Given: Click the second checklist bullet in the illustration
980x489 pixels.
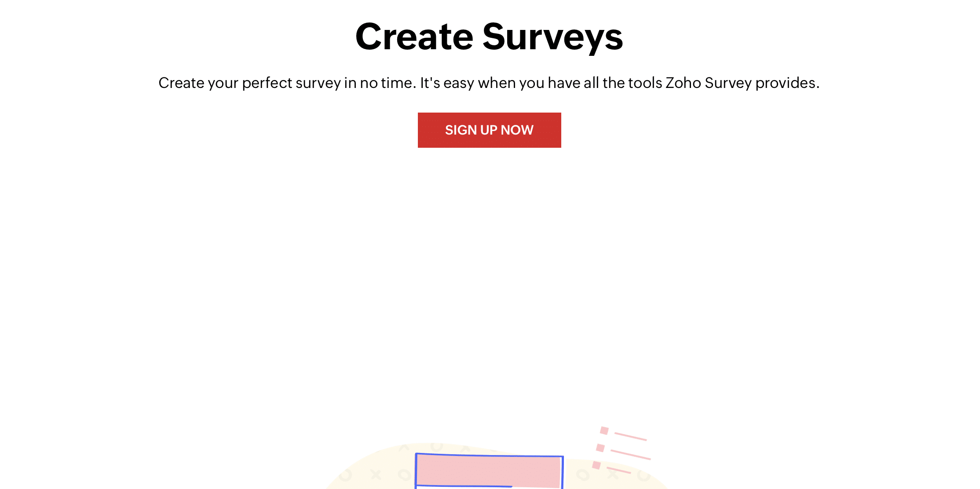Looking at the screenshot, I should (600, 448).
